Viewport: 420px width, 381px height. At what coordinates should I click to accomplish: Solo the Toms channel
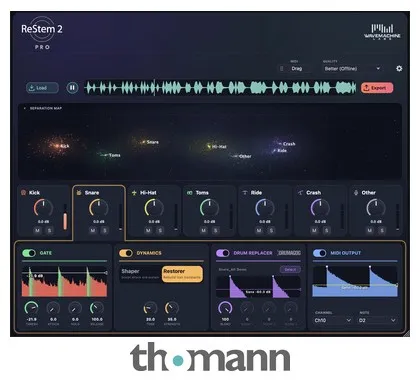216,230
